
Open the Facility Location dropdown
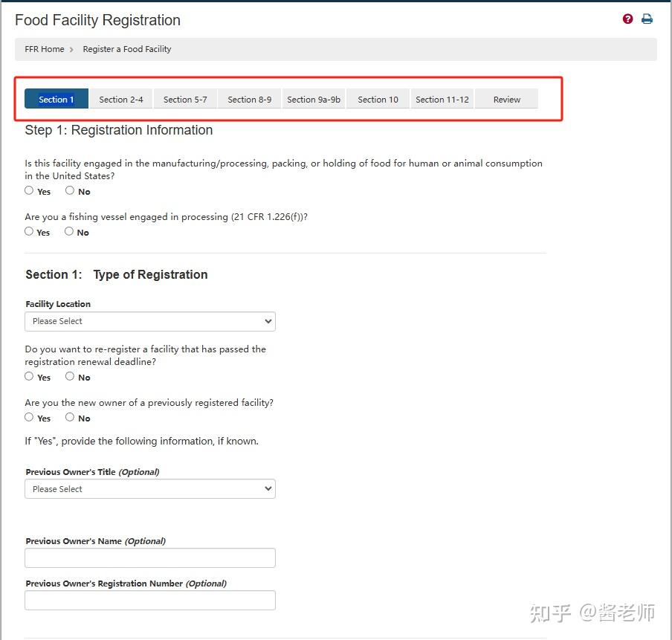tap(150, 322)
